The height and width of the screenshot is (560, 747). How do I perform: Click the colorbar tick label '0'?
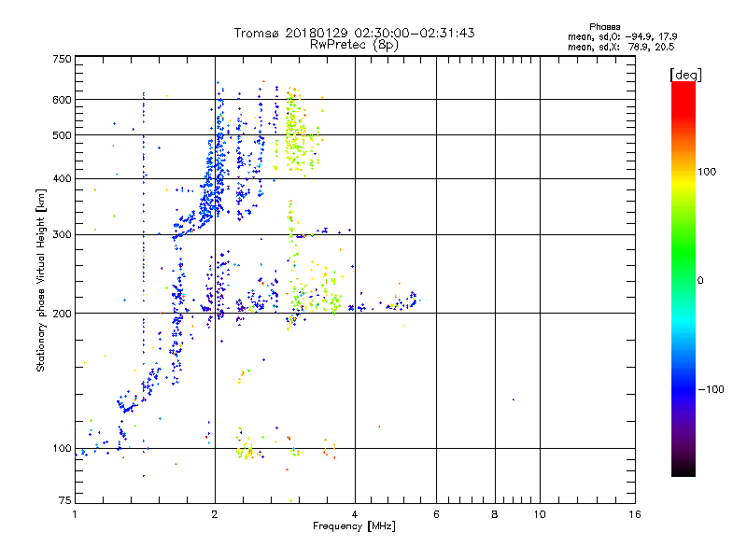tap(700, 281)
